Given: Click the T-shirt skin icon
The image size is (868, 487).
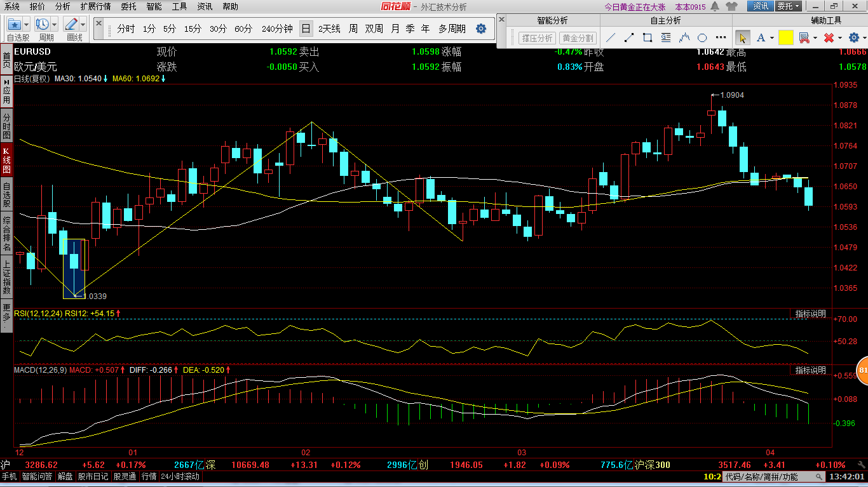Looking at the screenshot, I should tap(731, 6).
